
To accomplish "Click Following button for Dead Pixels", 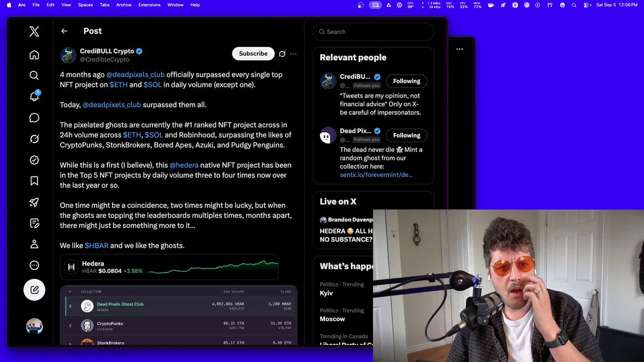I will tap(407, 135).
